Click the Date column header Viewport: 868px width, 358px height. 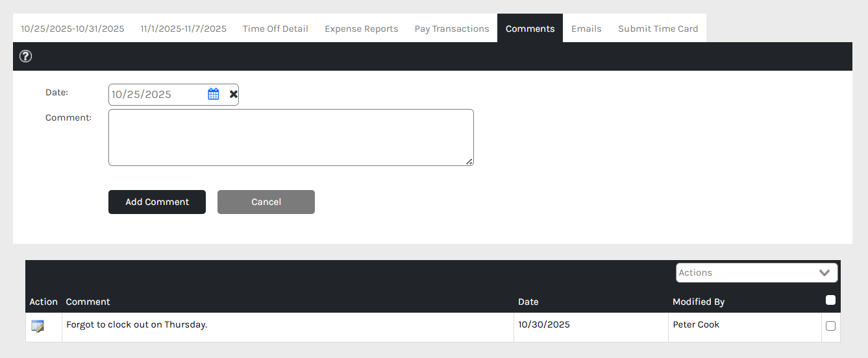pos(528,302)
